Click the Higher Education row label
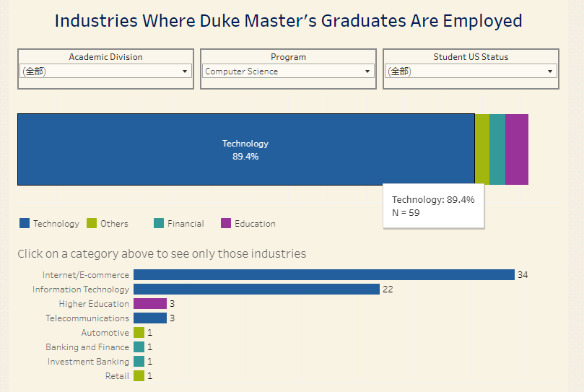Viewport: 584px width, 392px height. (x=94, y=304)
